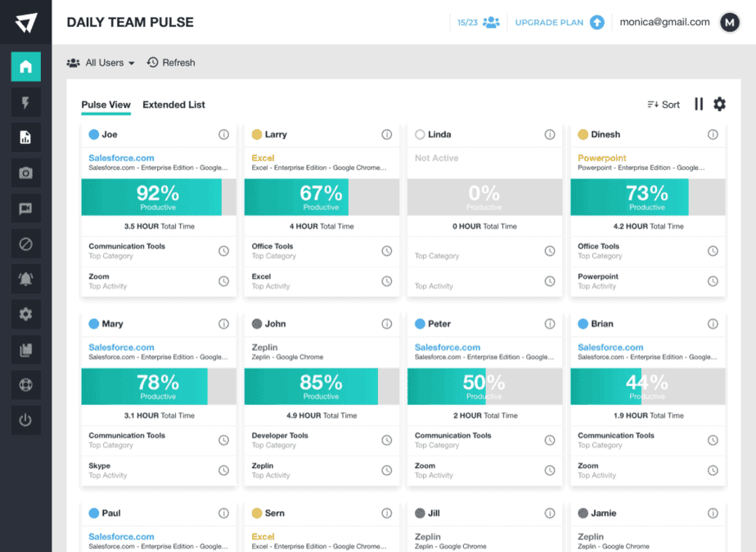Select the Home dashboard icon in sidebar
This screenshot has width=756, height=552.
coord(25,66)
